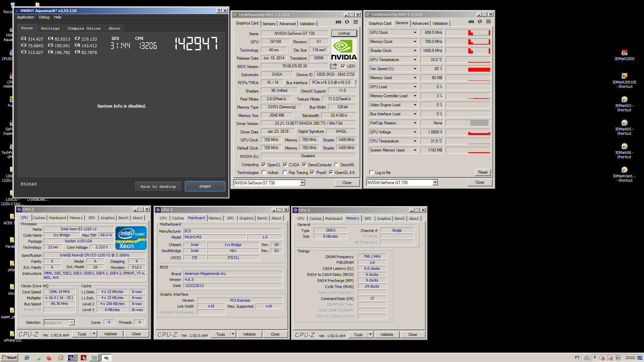Open the 3DMark2001SE shortcut icon
Viewport: 644px width, 362px height.
(624, 80)
